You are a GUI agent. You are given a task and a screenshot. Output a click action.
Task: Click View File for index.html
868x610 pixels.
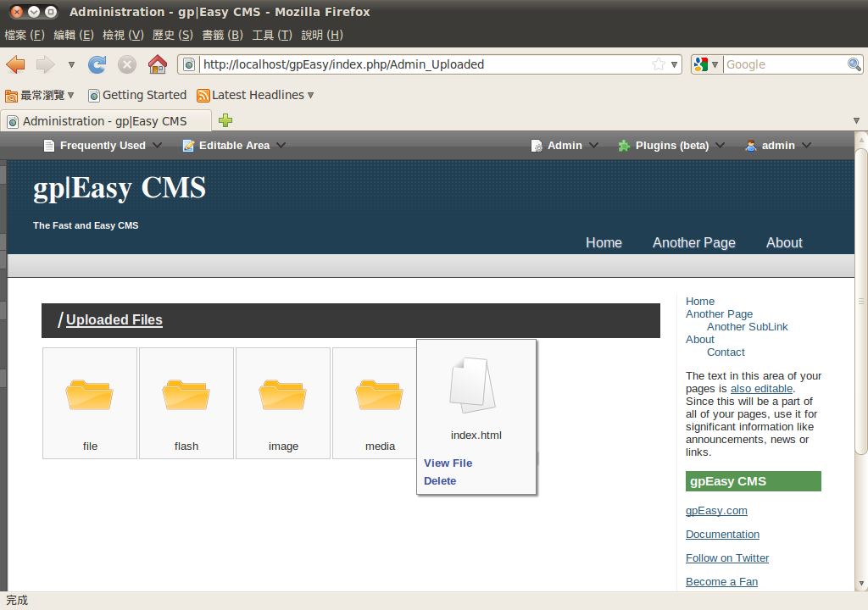click(x=448, y=463)
